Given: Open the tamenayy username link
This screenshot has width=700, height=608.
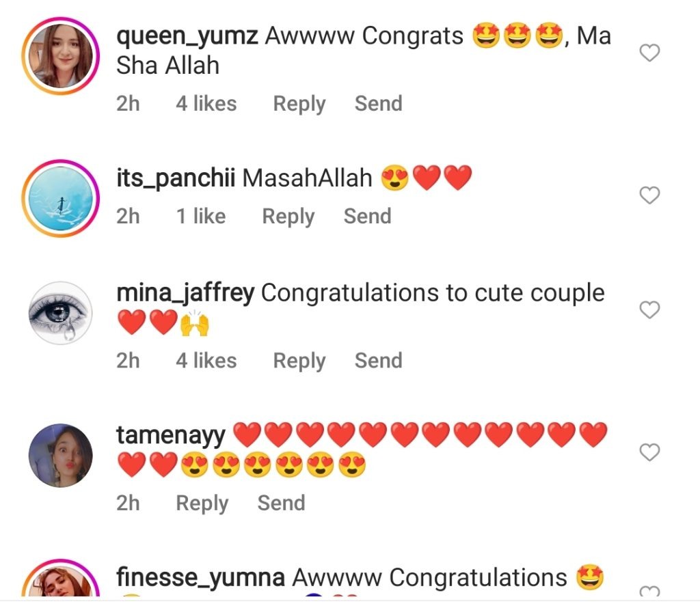Looking at the screenshot, I should point(170,435).
